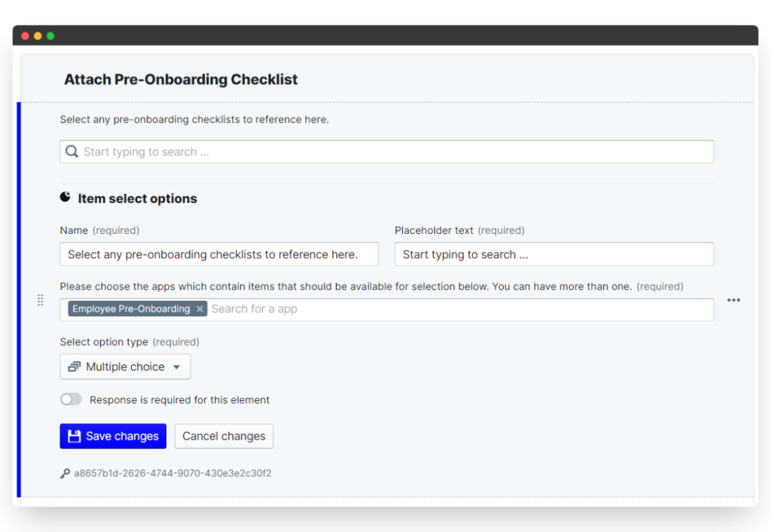771x532 pixels.
Task: Click the red close window button
Action: [25, 36]
